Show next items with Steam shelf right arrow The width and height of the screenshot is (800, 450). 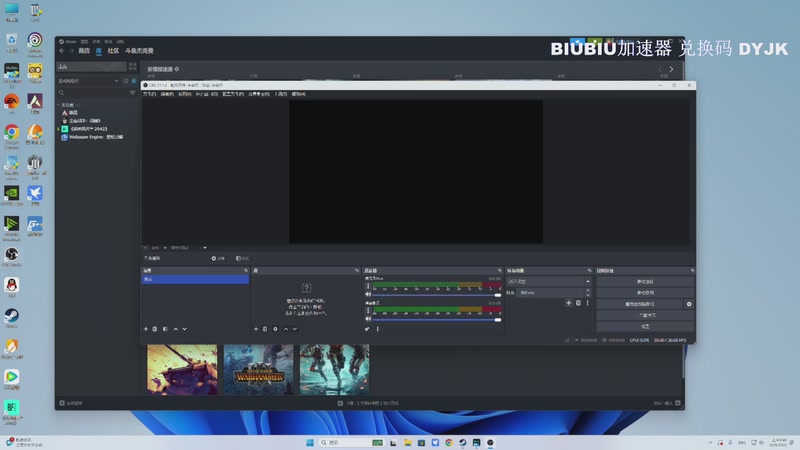point(671,69)
